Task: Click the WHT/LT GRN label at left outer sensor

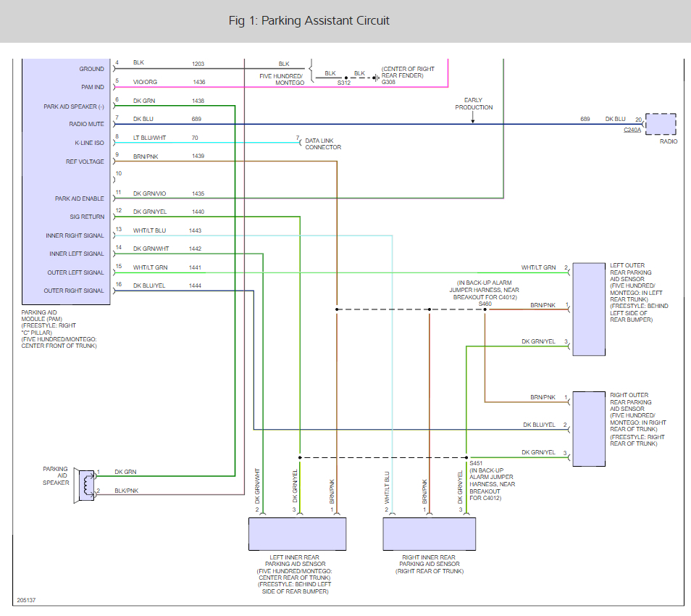Action: click(x=538, y=267)
